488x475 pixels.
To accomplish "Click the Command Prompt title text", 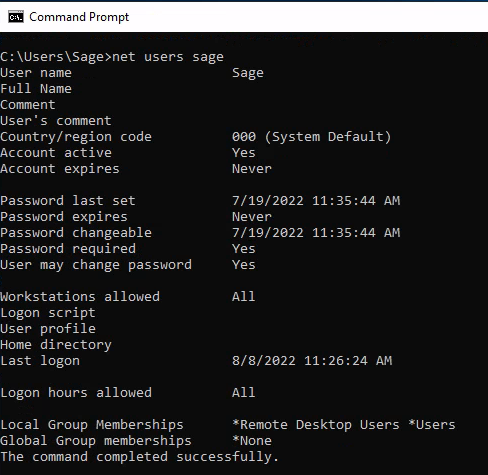I will coord(79,17).
